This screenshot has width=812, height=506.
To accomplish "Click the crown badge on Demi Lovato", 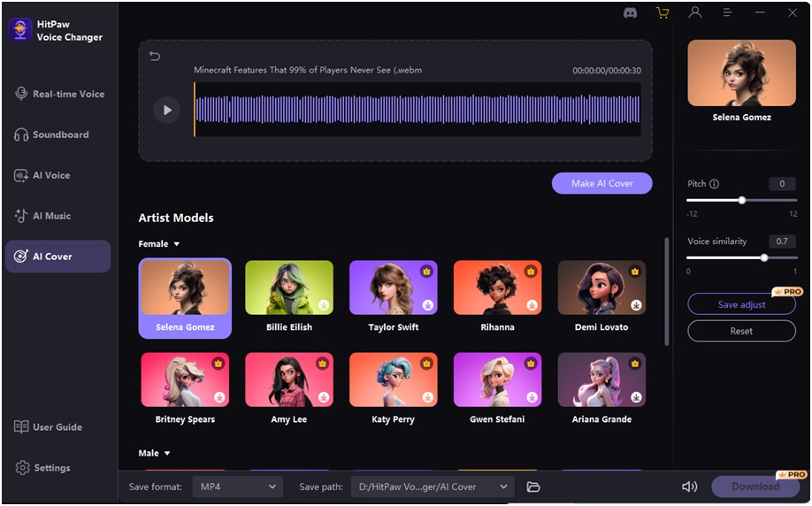I will tap(634, 272).
